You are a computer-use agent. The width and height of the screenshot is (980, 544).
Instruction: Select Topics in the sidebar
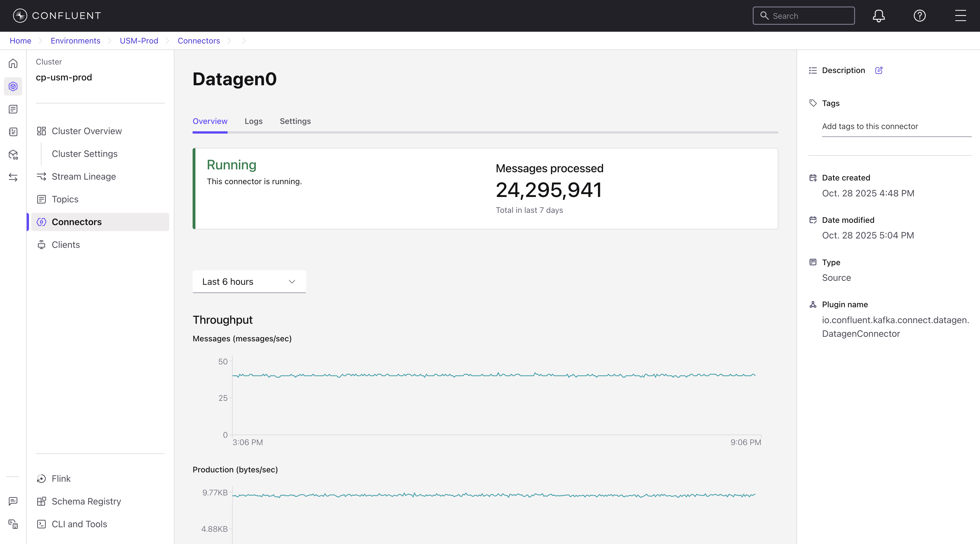[65, 199]
